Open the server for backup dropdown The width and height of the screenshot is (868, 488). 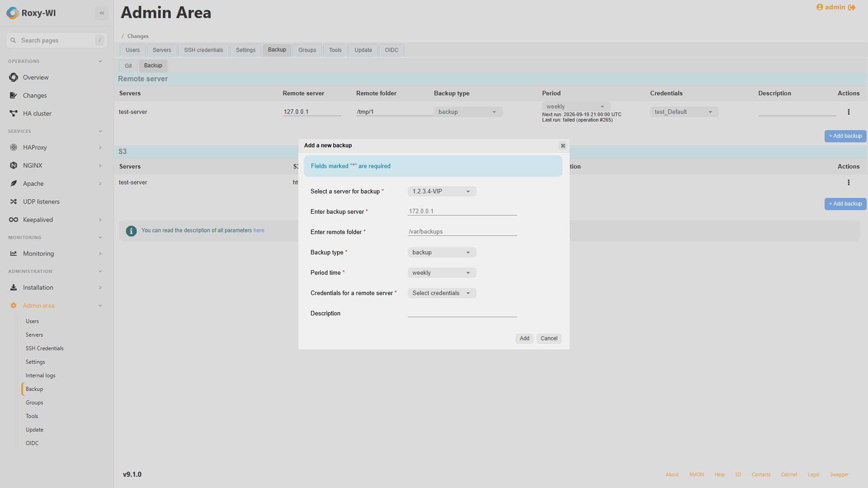(x=442, y=192)
